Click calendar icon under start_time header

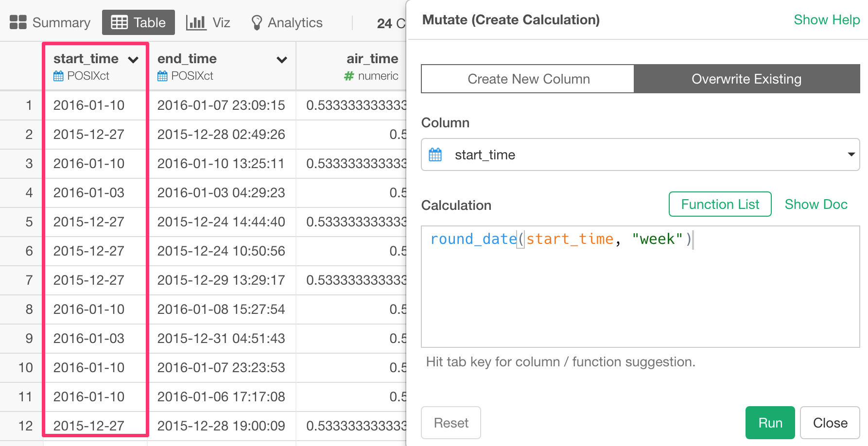(x=58, y=76)
